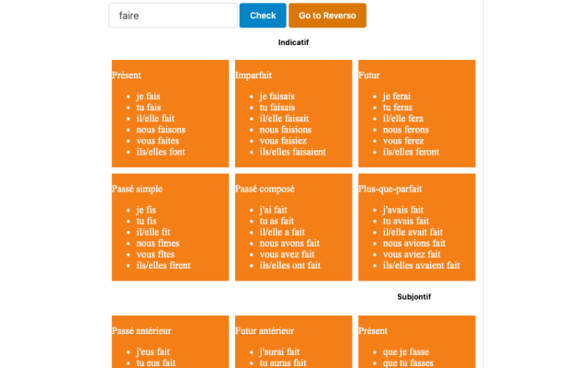Click "ils/elles faisaient" in the Imparfait card
The image size is (588, 368).
coord(292,152)
